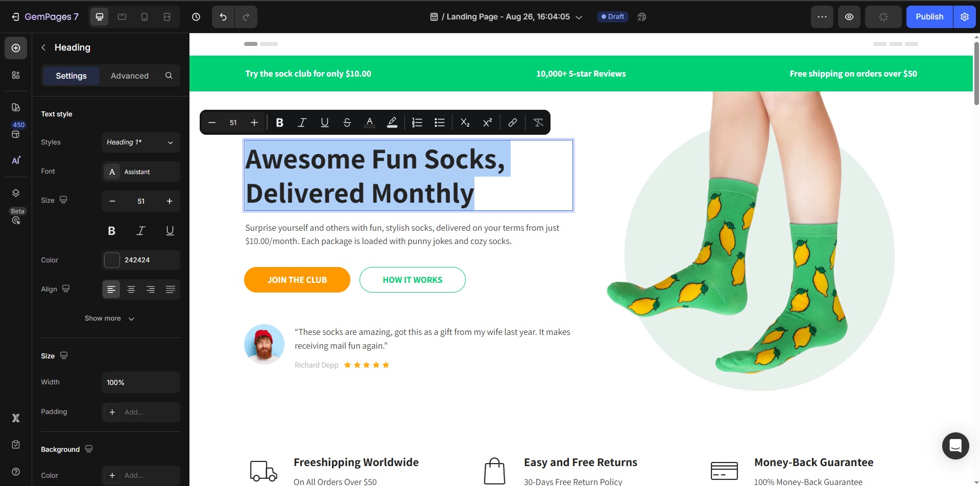Apply superscript formatting to heading

pos(487,122)
